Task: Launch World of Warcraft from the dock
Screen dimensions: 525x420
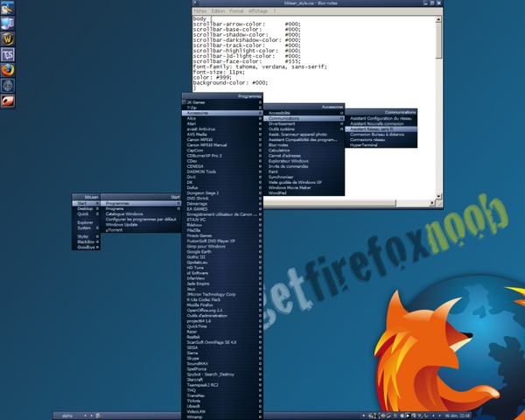Action: [7, 38]
